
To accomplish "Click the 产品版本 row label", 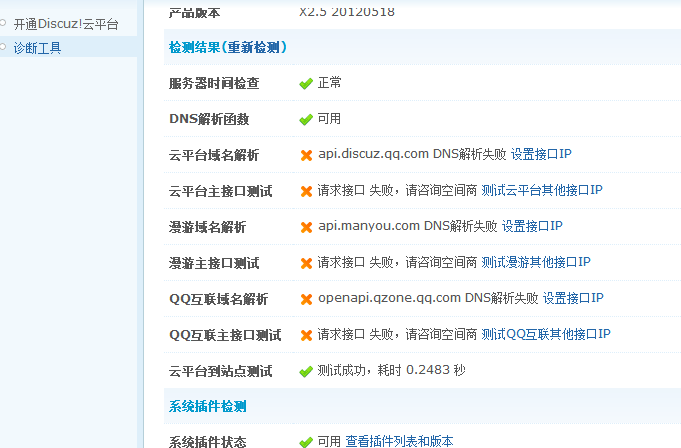I will click(x=194, y=12).
